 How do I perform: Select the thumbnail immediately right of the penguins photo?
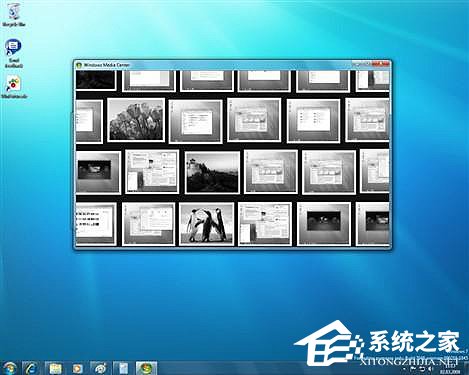click(x=265, y=224)
